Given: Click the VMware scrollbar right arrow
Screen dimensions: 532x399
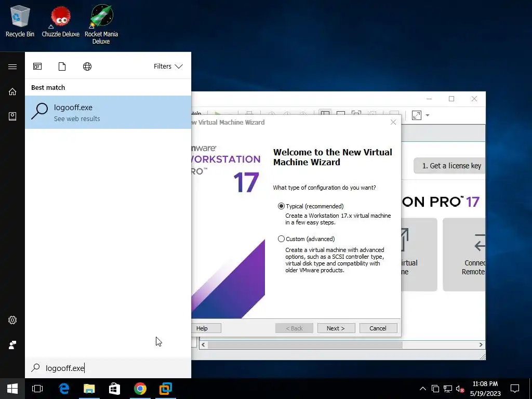Looking at the screenshot, I should [x=481, y=345].
